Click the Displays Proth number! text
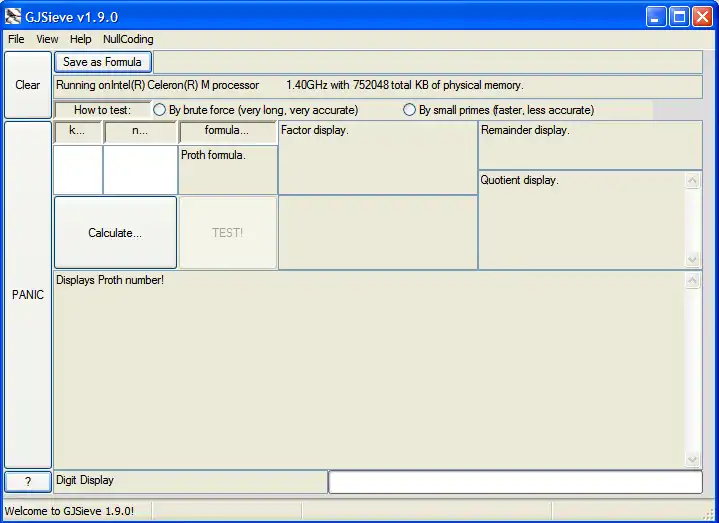 tap(110, 280)
